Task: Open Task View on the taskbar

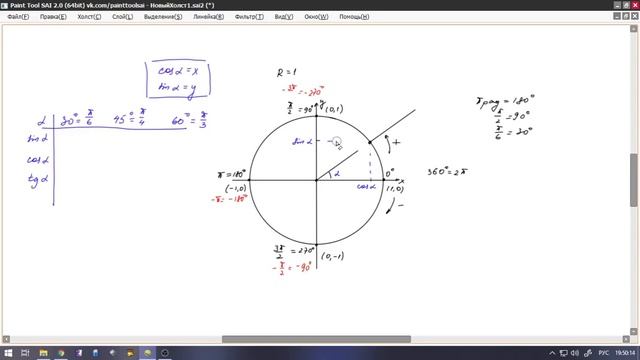Action: click(25, 353)
